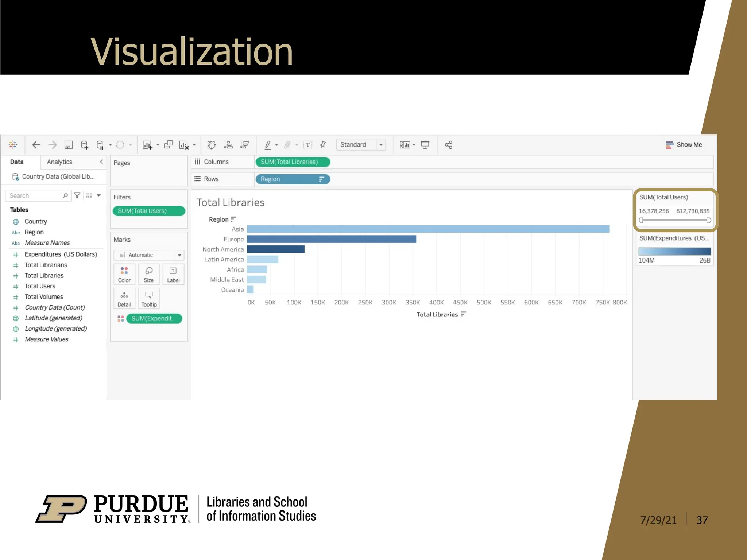Click the Detail card in Marks
The width and height of the screenshot is (747, 560).
click(124, 298)
